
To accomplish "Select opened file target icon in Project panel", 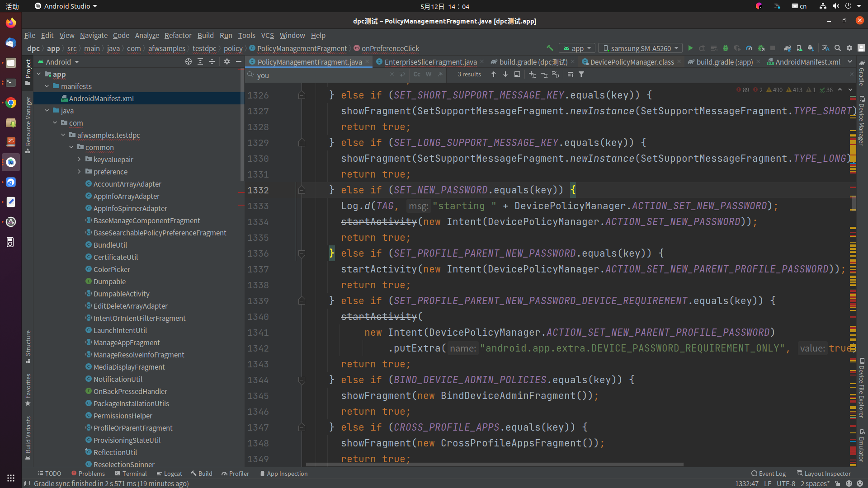I will click(x=189, y=61).
